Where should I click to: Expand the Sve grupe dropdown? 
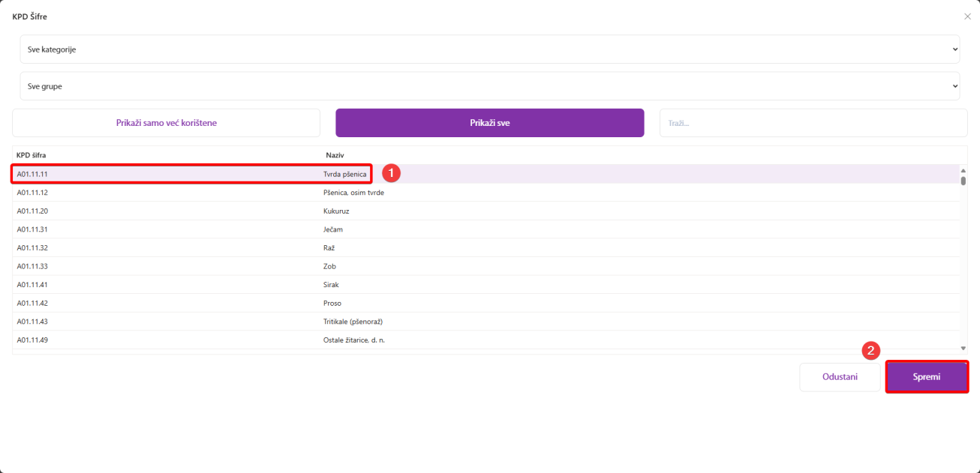[x=489, y=86]
